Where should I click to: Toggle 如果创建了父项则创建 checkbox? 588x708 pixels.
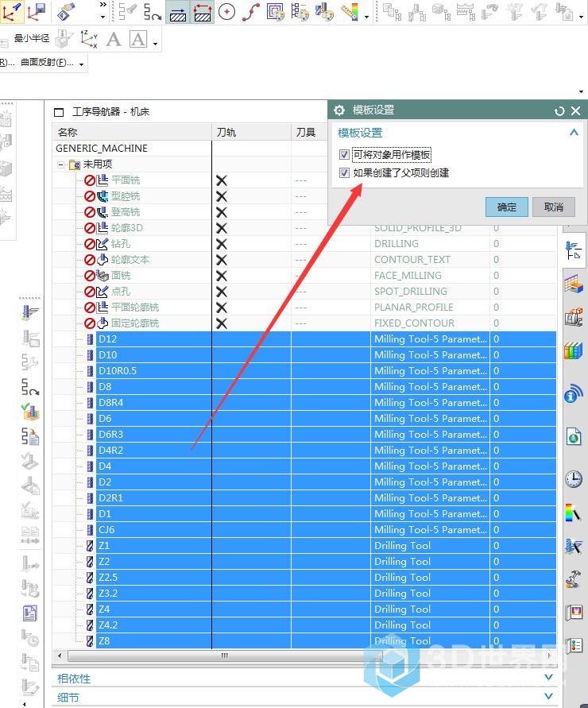click(x=344, y=172)
